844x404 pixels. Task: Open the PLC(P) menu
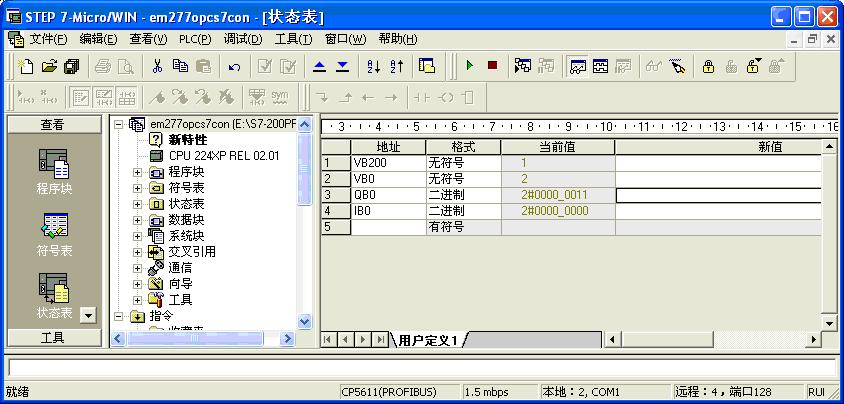click(x=195, y=39)
